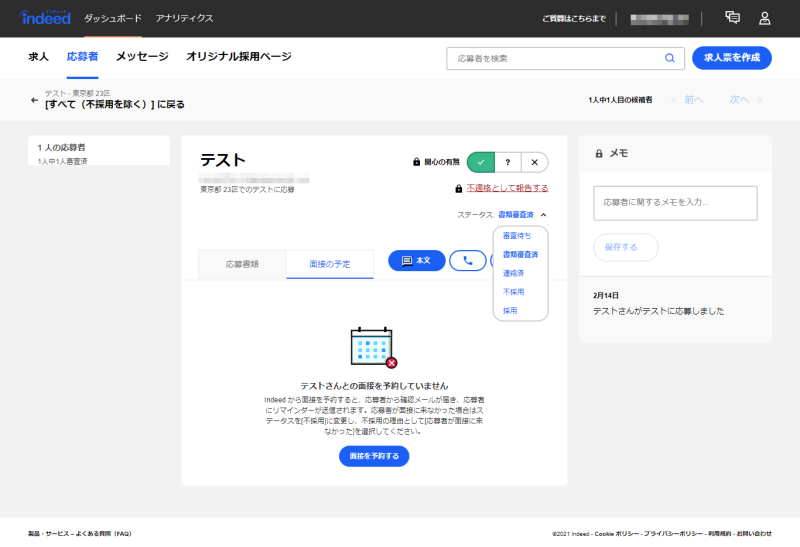Click the calendar illustration icon
This screenshot has height=547, width=800.
373,347
